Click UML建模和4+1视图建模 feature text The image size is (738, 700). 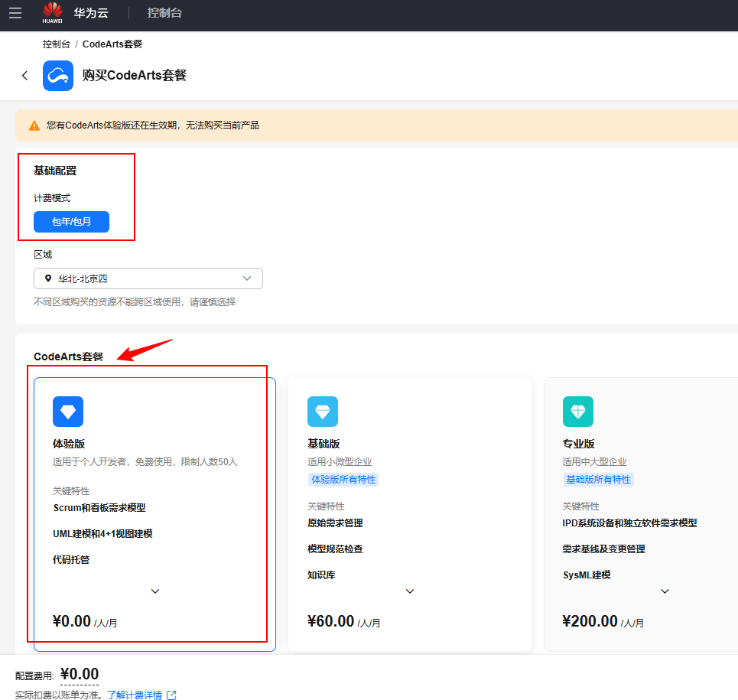coord(102,534)
